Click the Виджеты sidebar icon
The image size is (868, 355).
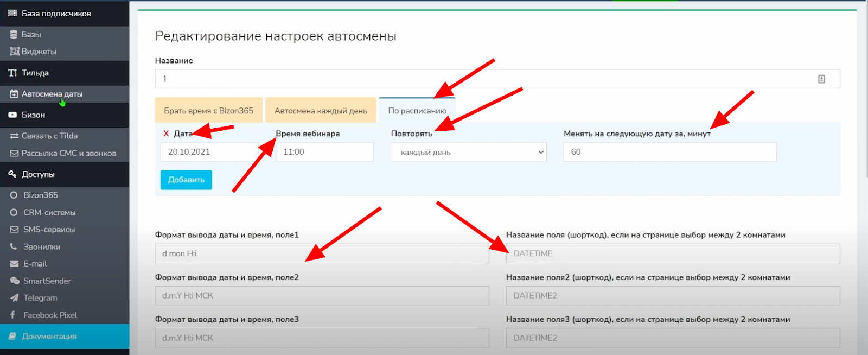tap(15, 52)
